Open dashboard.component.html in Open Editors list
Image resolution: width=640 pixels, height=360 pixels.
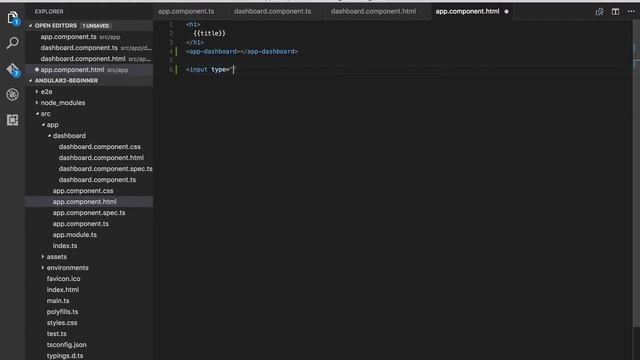point(89,59)
